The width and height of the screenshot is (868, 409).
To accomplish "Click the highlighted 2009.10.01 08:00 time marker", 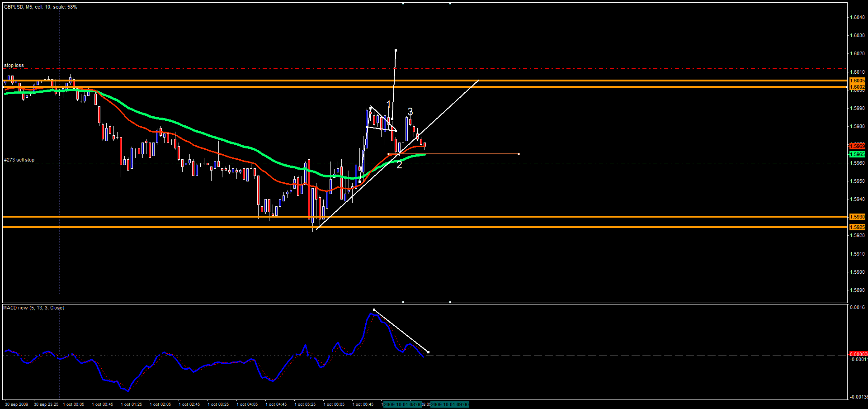I will pos(403,404).
